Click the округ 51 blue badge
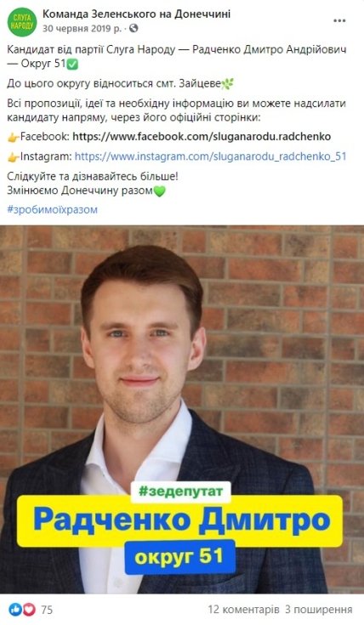 [179, 557]
